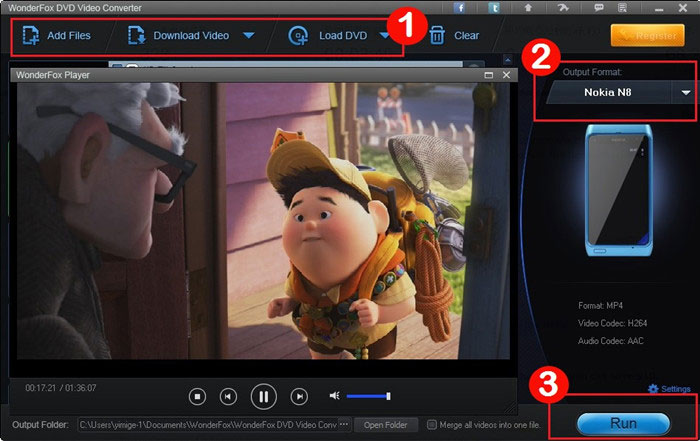Open the Twitter share icon
This screenshot has width=700, height=441.
click(x=494, y=8)
